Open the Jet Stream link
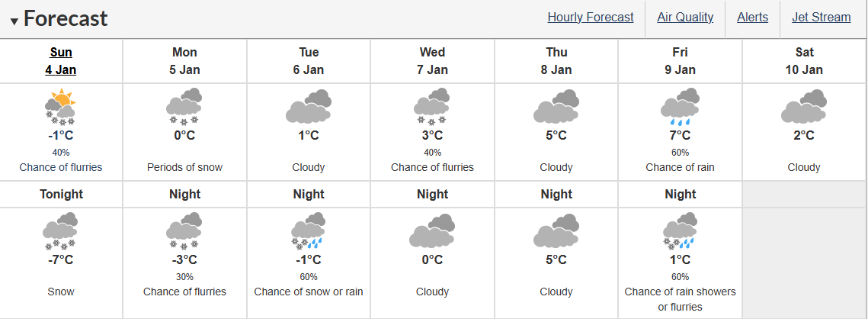868x319 pixels. 821,18
